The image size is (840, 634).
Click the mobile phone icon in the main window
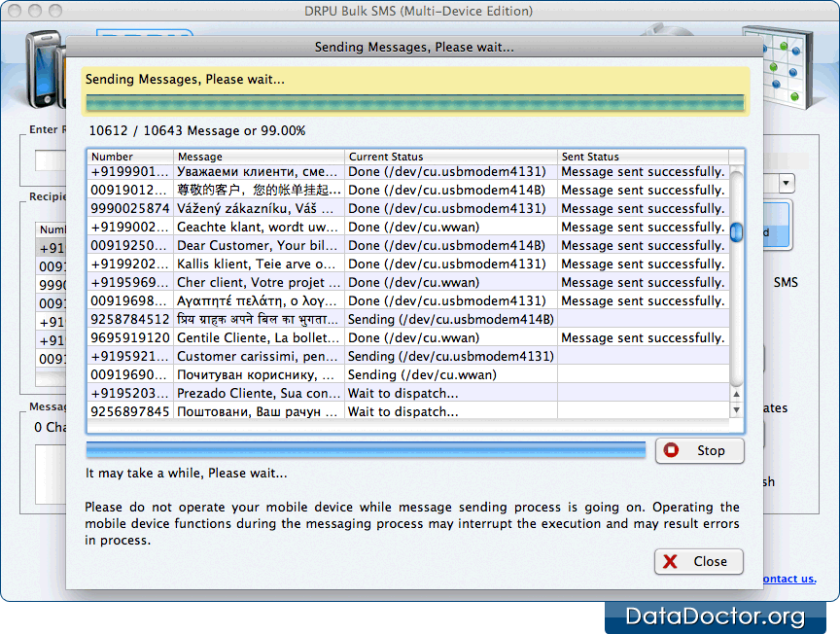click(x=45, y=69)
